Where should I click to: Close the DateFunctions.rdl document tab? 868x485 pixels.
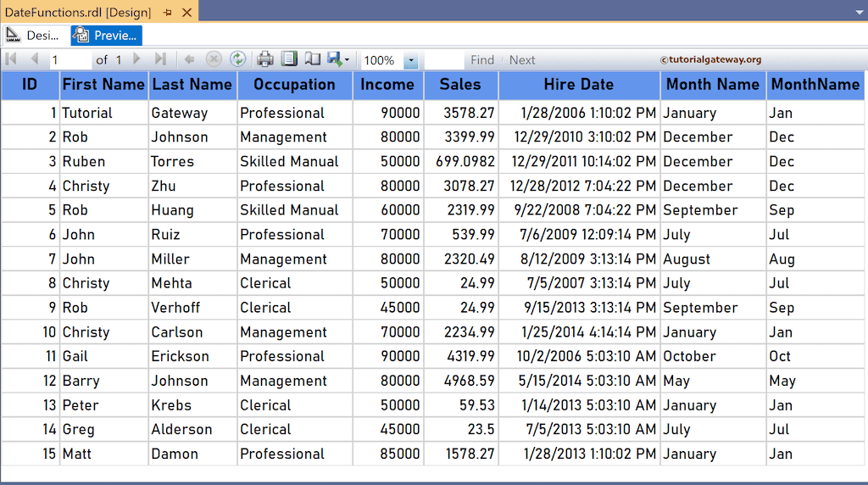[187, 12]
